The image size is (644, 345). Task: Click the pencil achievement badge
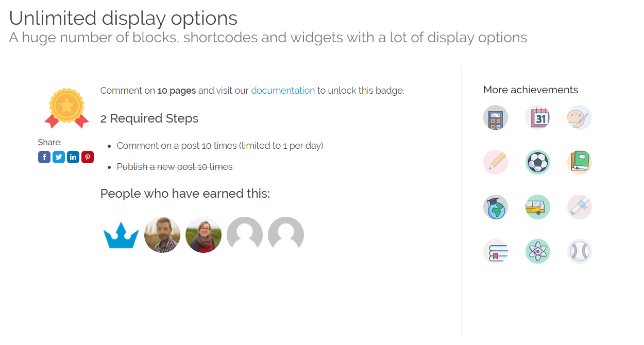point(496,162)
